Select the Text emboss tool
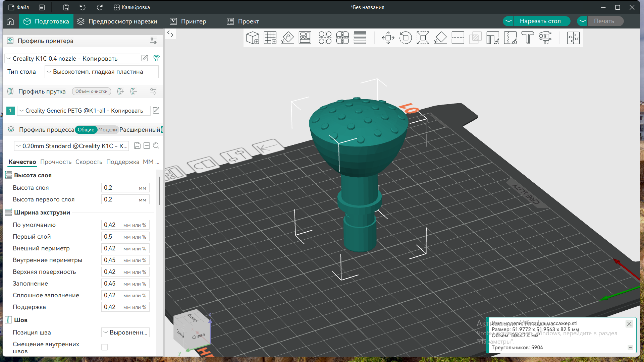Viewport: 644px width, 362px height. [528, 38]
